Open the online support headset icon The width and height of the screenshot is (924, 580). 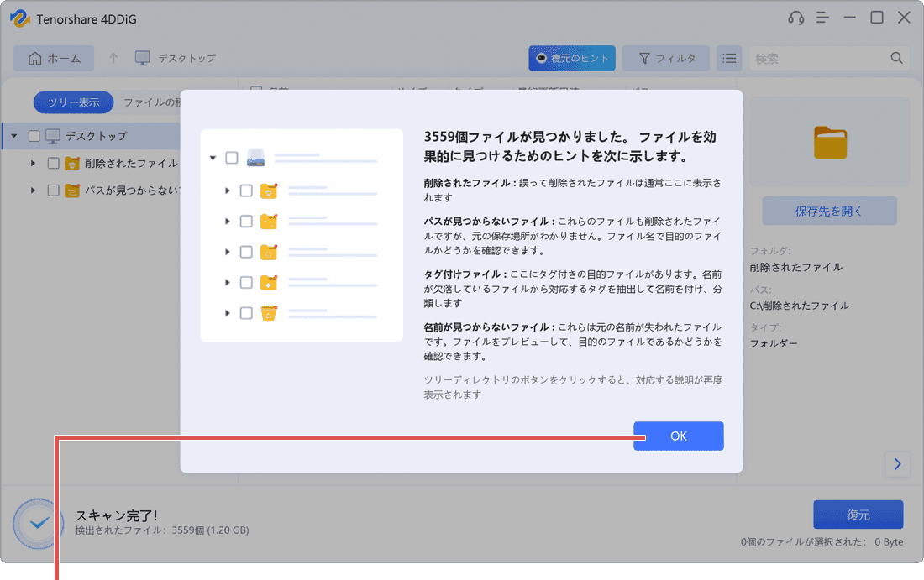pos(796,17)
